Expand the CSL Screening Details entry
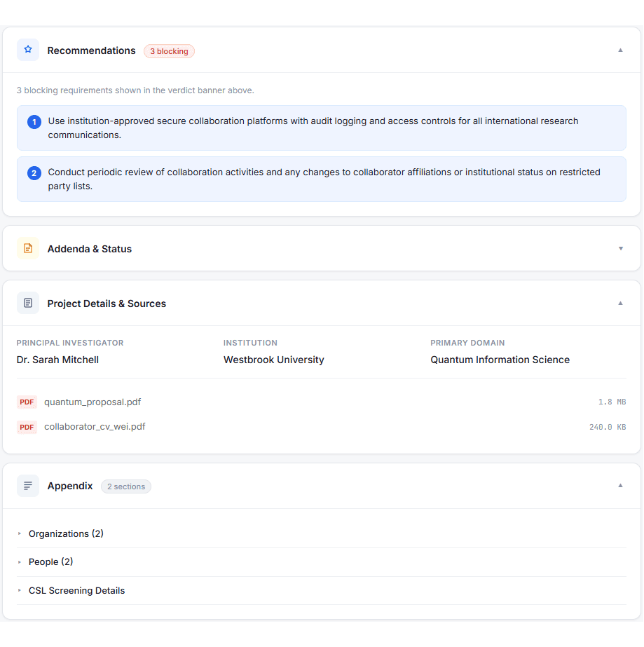This screenshot has height=647, width=644. point(76,590)
